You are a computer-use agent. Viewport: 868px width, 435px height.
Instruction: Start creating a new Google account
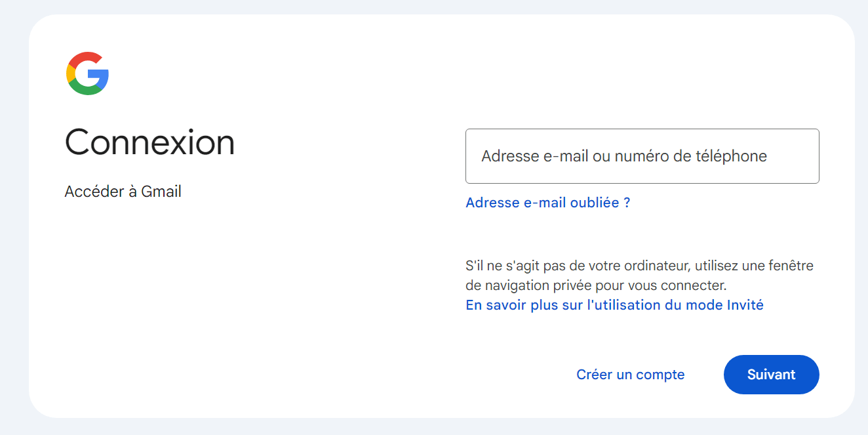630,375
